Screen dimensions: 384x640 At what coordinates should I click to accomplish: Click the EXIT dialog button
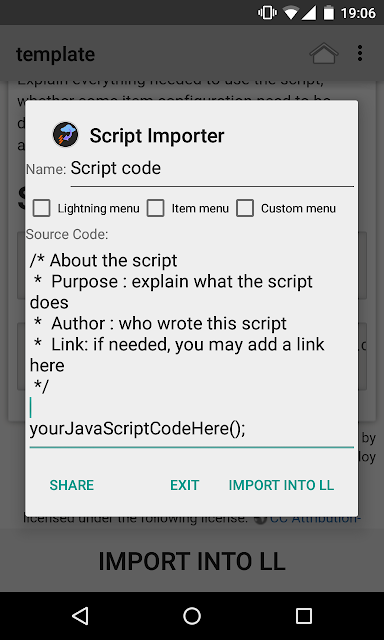[x=184, y=485]
